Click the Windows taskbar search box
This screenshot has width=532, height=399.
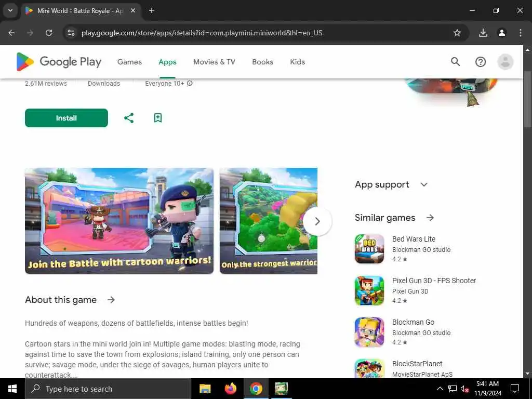point(108,389)
